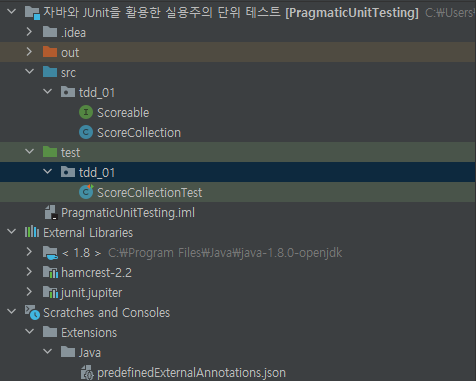Screen dimensions: 476x381
Task: Click the Extensions folder icon
Action: coord(50,332)
